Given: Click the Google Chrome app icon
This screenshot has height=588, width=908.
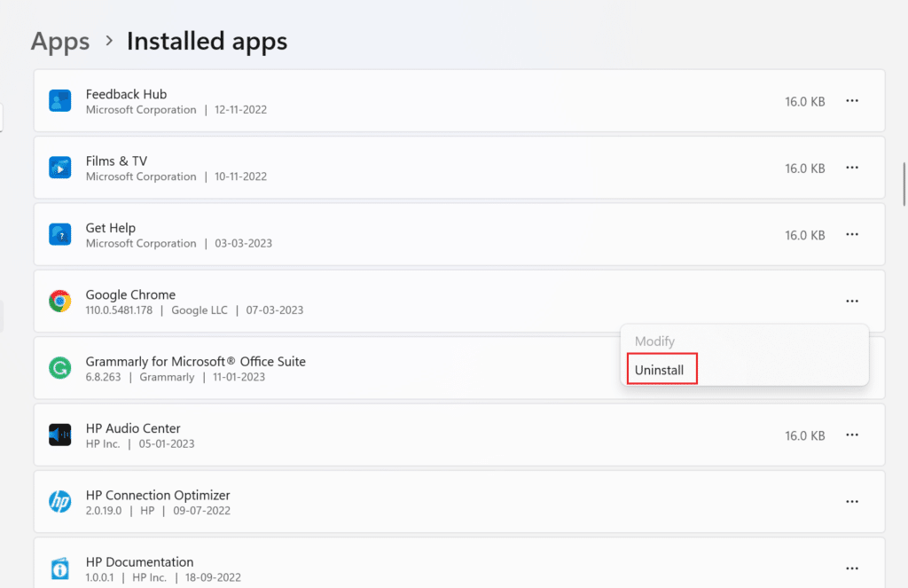Looking at the screenshot, I should [59, 302].
